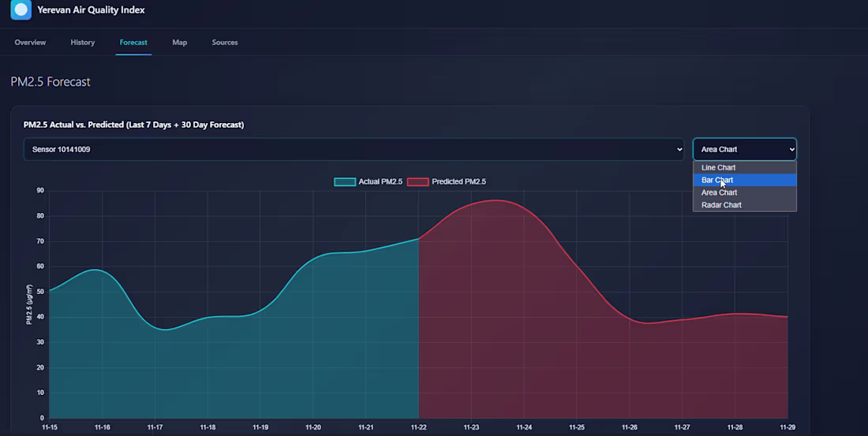The image size is (868, 436).
Task: Switch to the History tab
Action: (x=83, y=42)
